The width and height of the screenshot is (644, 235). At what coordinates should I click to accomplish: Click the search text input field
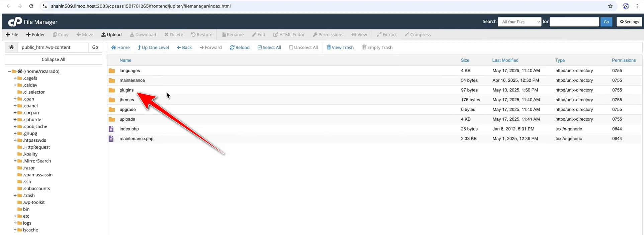574,22
